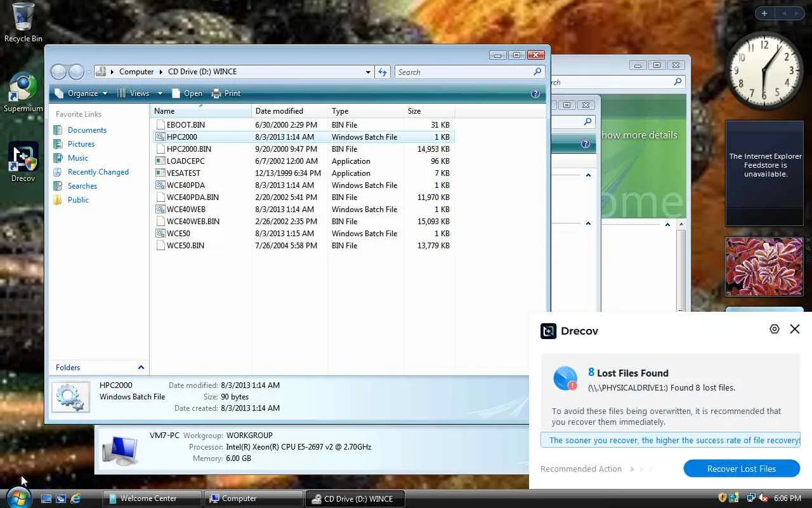Click the Drecov lost files disk icon

click(x=565, y=378)
